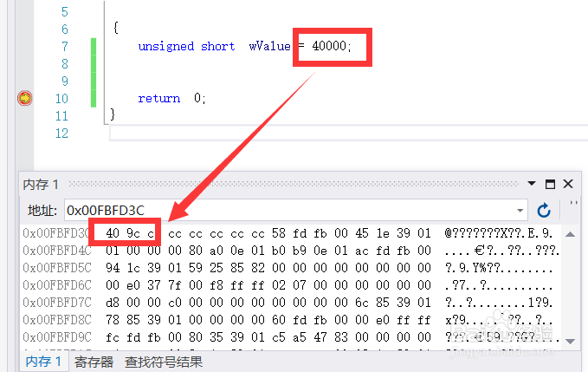Open the 查找符号结果 tab
Image resolution: width=588 pixels, height=372 pixels.
pyautogui.click(x=164, y=362)
